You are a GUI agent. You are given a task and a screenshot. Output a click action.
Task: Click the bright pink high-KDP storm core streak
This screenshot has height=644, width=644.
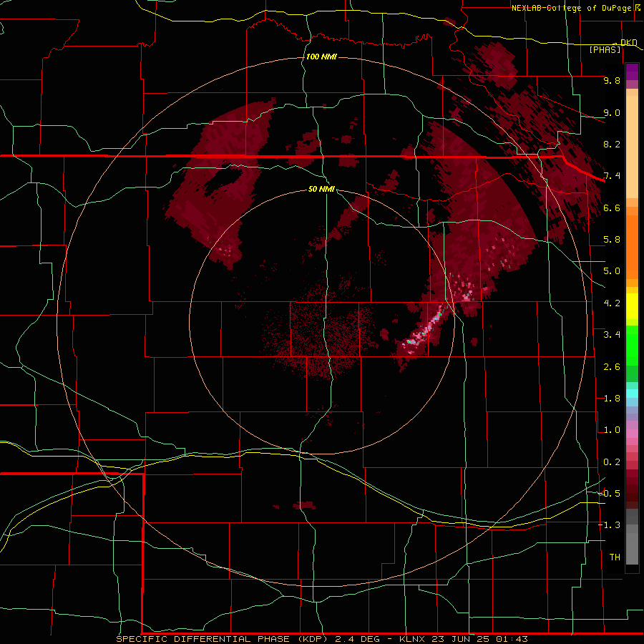(425, 330)
